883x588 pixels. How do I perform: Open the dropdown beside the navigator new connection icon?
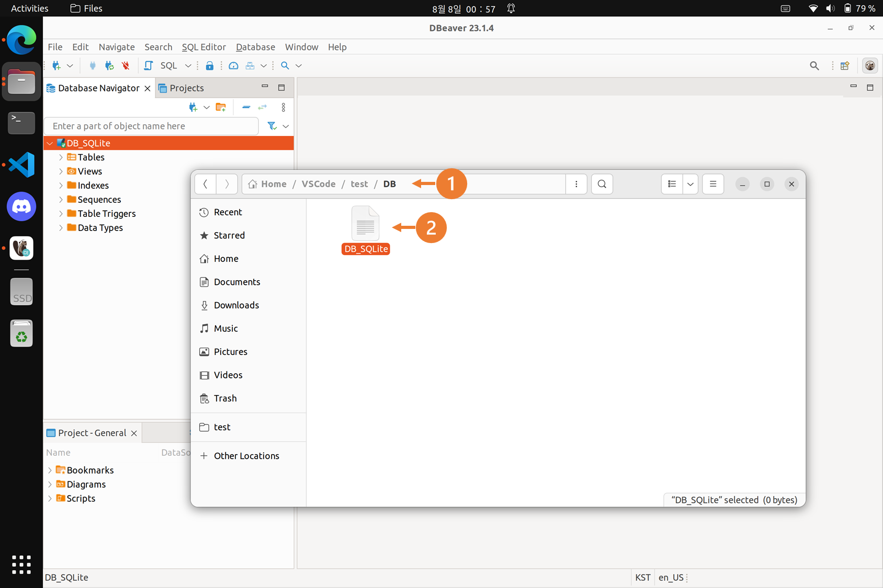[x=207, y=107]
